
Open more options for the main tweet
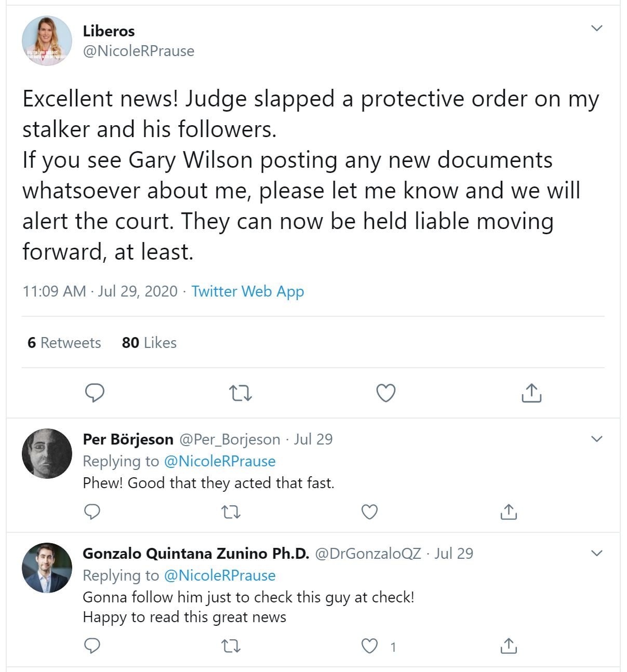coord(597,28)
